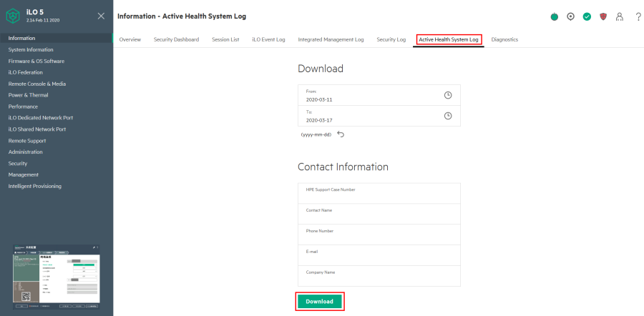Switch to the Security Dashboard tab
This screenshot has height=316, width=644.
coord(176,40)
